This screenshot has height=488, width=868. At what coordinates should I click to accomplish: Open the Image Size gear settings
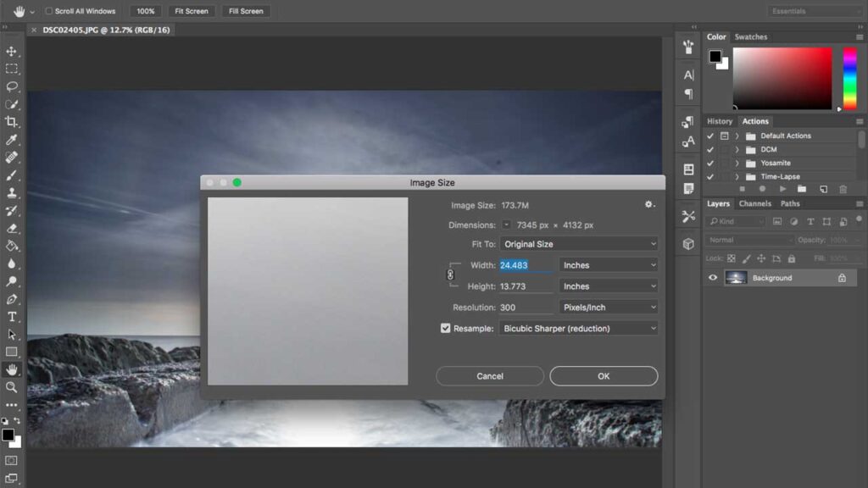pyautogui.click(x=649, y=205)
